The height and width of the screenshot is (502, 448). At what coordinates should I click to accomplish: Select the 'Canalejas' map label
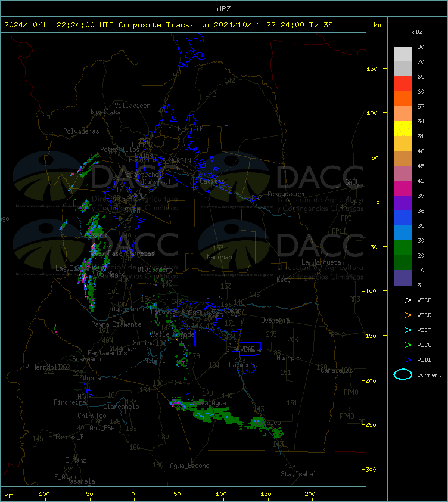tap(336, 370)
